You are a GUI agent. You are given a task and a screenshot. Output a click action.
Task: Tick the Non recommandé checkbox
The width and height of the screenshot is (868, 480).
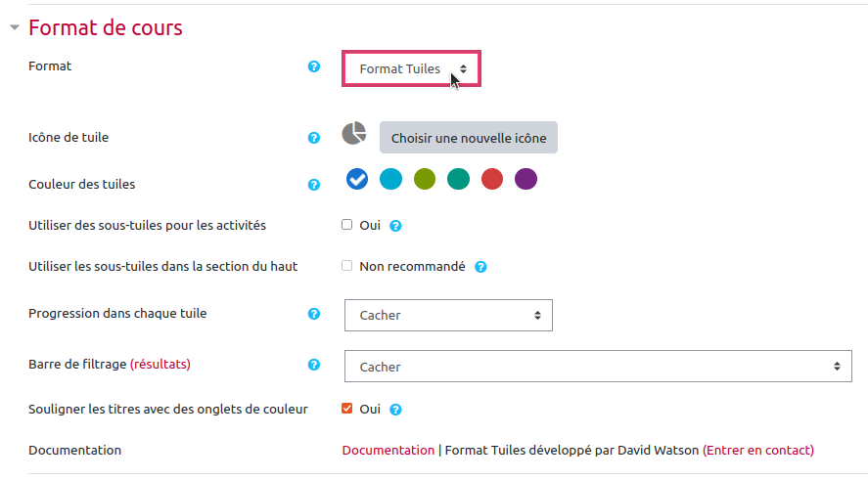tap(346, 265)
